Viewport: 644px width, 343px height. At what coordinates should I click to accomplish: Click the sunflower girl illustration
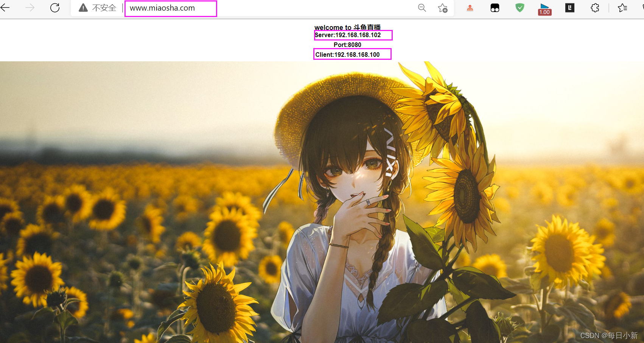point(322,202)
